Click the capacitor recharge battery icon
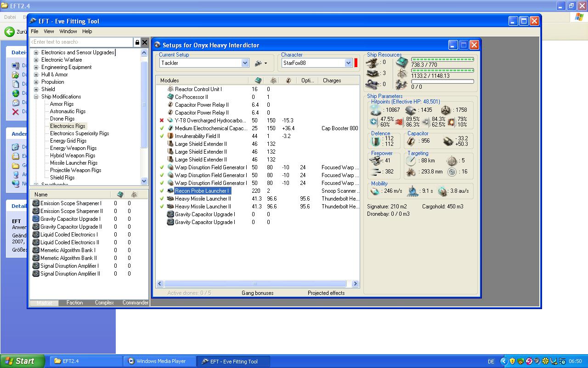This screenshot has width=588, height=368. (x=449, y=141)
